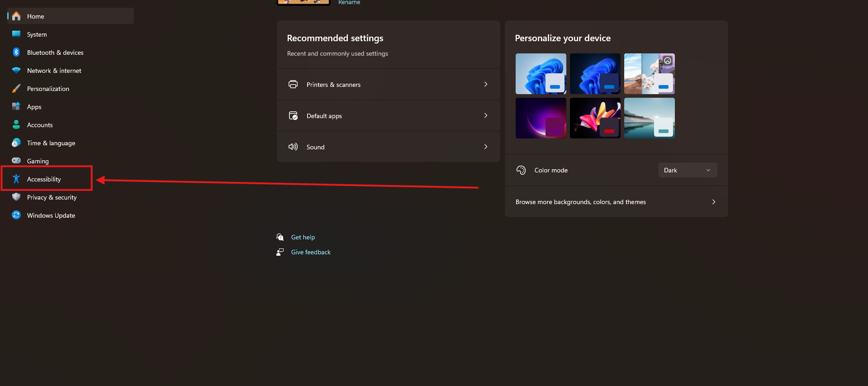Apply teal lake landscape theme
This screenshot has height=386, width=868.
click(x=650, y=118)
